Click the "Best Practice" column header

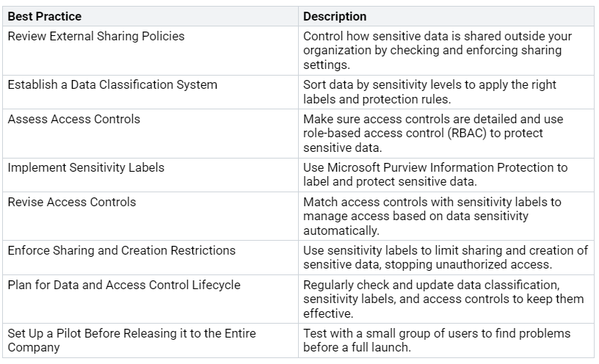click(x=45, y=16)
